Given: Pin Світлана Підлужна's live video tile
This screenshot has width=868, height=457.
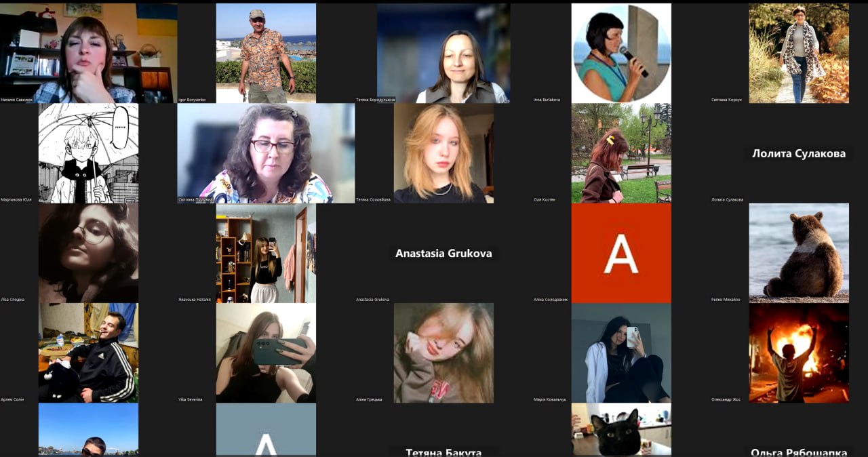Looking at the screenshot, I should tap(266, 153).
